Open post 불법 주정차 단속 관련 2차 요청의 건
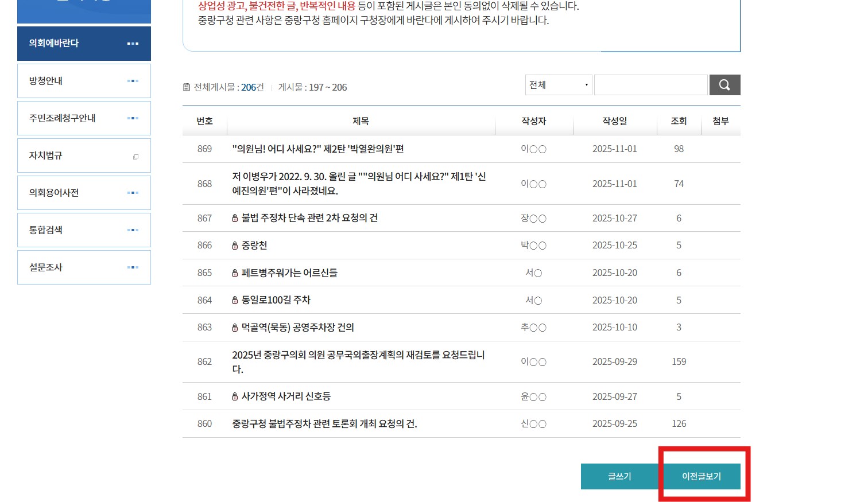 309,218
